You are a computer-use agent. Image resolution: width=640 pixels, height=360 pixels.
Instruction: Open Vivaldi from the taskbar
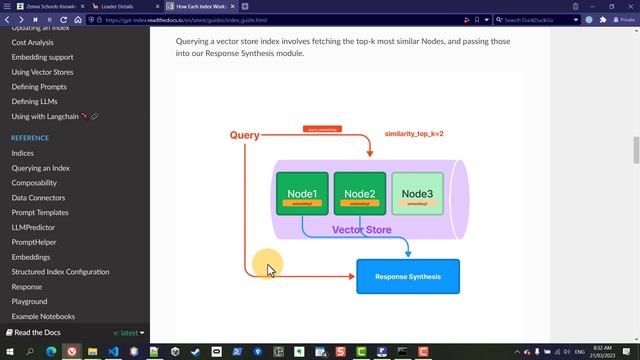72,351
